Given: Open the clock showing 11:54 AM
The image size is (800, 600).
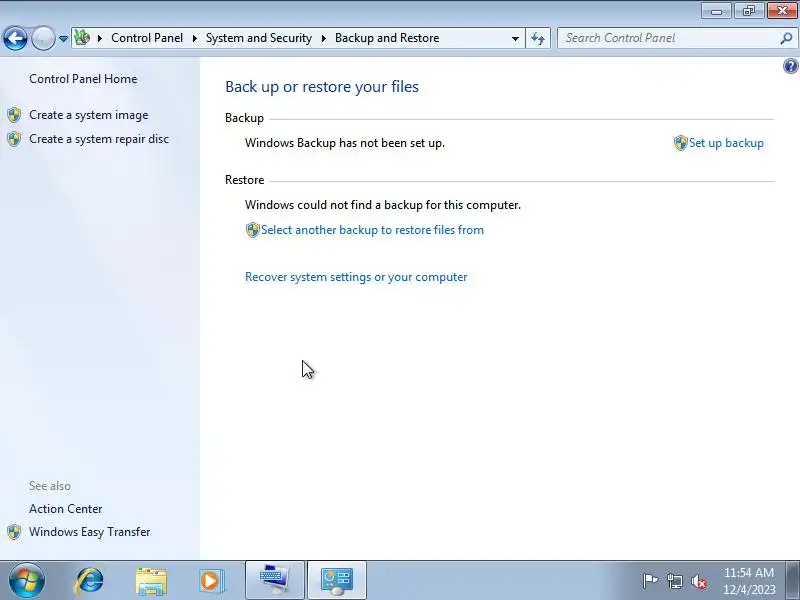Looking at the screenshot, I should (x=749, y=581).
